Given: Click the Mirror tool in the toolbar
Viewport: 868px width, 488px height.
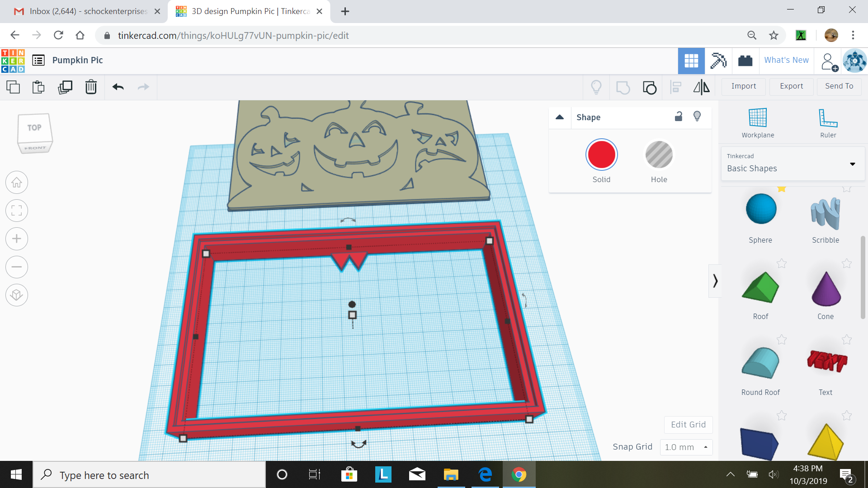Looking at the screenshot, I should pos(700,87).
